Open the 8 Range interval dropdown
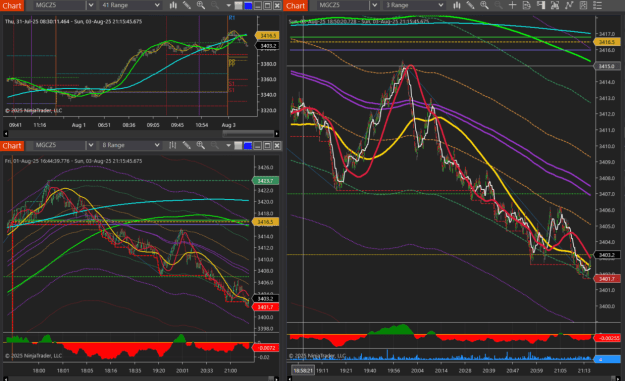Screen dimensions: 625x381 point(131,145)
